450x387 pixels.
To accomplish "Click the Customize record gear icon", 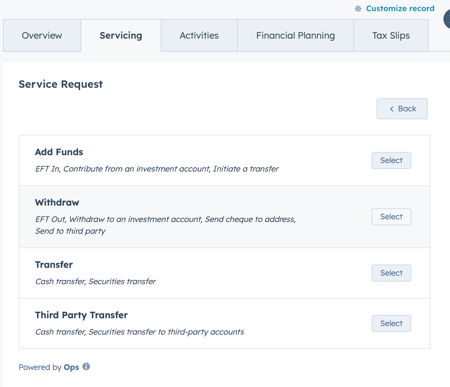I will point(358,9).
